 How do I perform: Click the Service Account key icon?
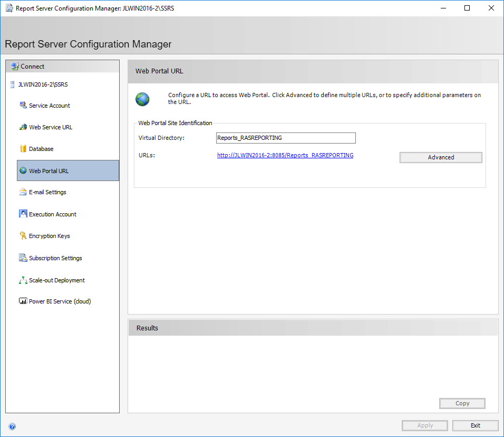23,105
